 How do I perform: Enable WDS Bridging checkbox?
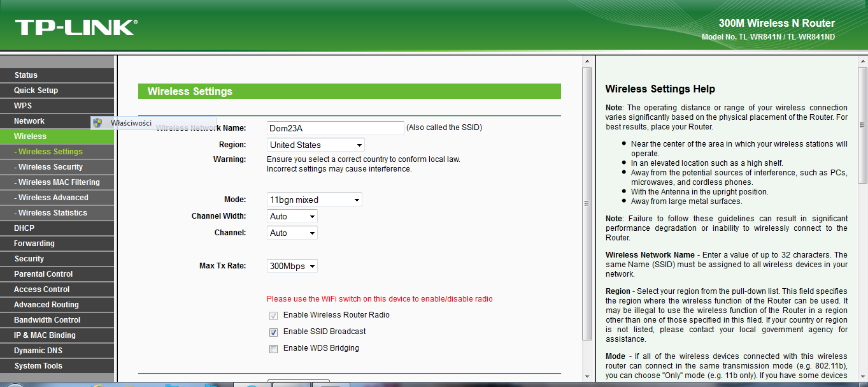[273, 349]
